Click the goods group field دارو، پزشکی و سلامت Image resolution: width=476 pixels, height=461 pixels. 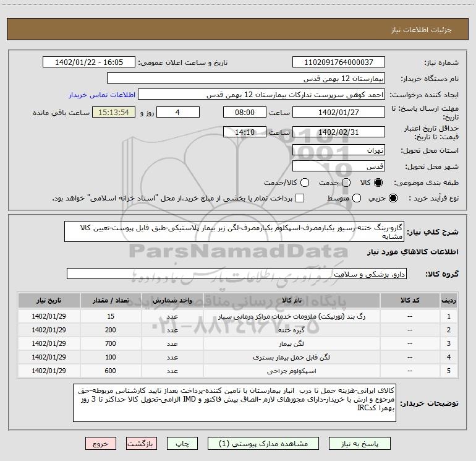click(x=237, y=274)
